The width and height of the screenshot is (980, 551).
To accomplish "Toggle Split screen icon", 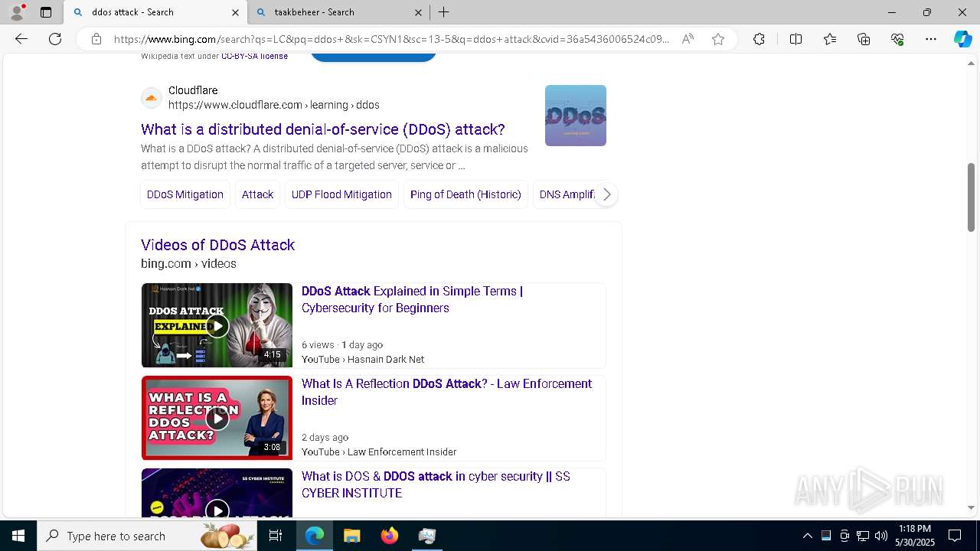I will (795, 39).
